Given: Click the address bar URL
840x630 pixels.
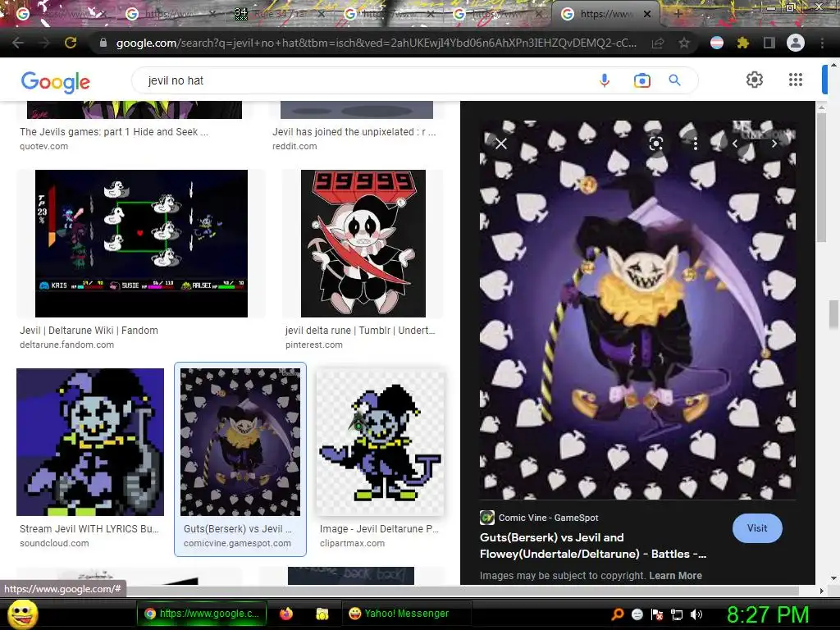Looking at the screenshot, I should pos(376,43).
